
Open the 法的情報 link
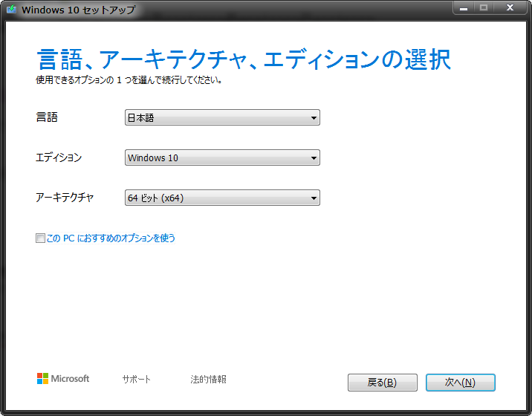[208, 379]
